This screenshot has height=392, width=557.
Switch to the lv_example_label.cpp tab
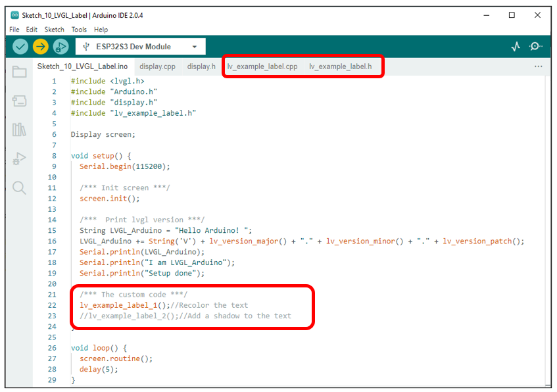pyautogui.click(x=262, y=66)
